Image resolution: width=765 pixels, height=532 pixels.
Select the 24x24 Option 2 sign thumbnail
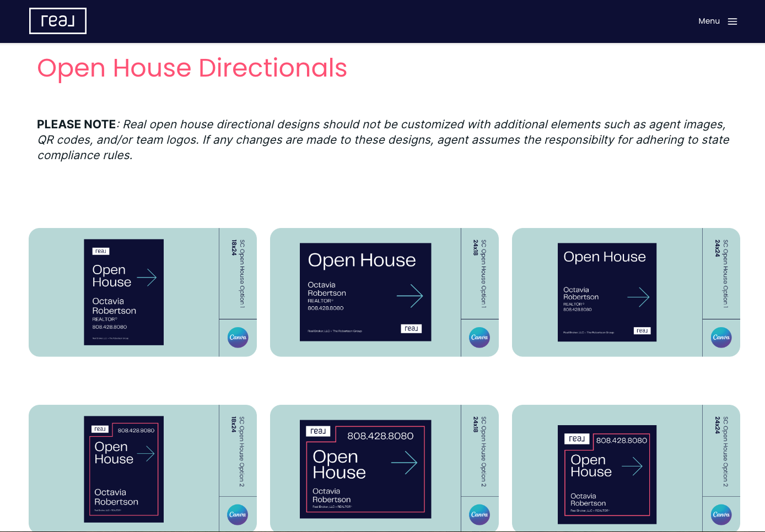(x=607, y=475)
